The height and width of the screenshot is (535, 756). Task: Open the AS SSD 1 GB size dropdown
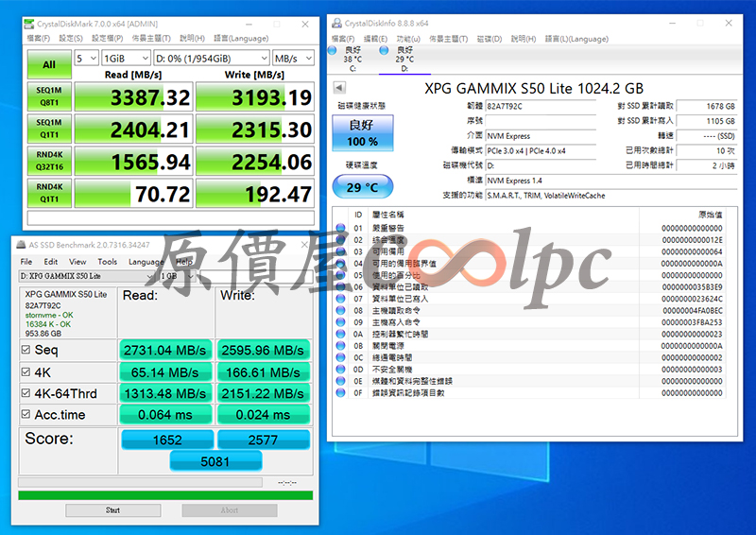[x=177, y=276]
